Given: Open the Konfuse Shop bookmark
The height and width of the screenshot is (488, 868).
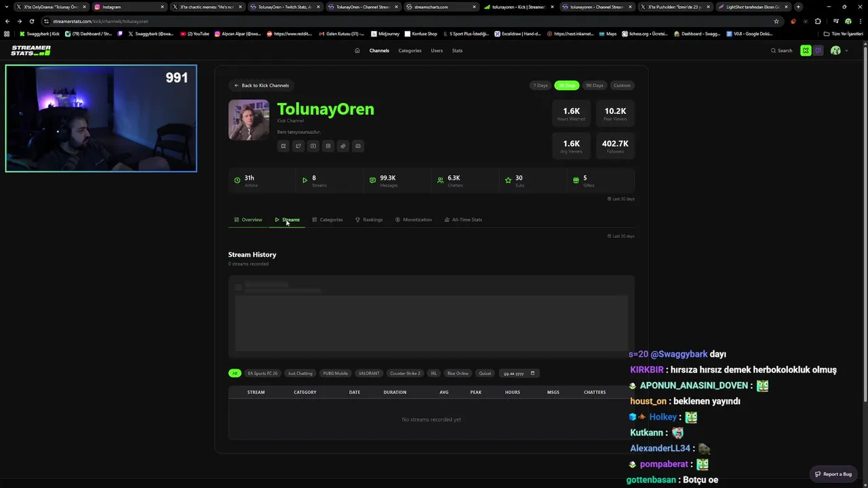Looking at the screenshot, I should point(421,33).
